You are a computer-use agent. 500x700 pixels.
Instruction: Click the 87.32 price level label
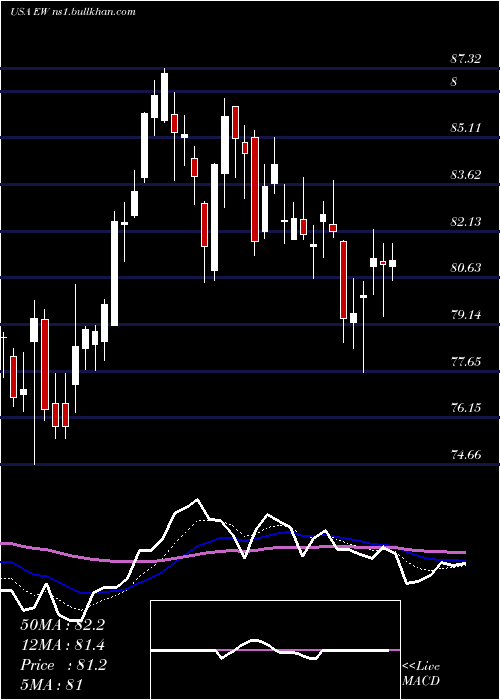point(466,58)
